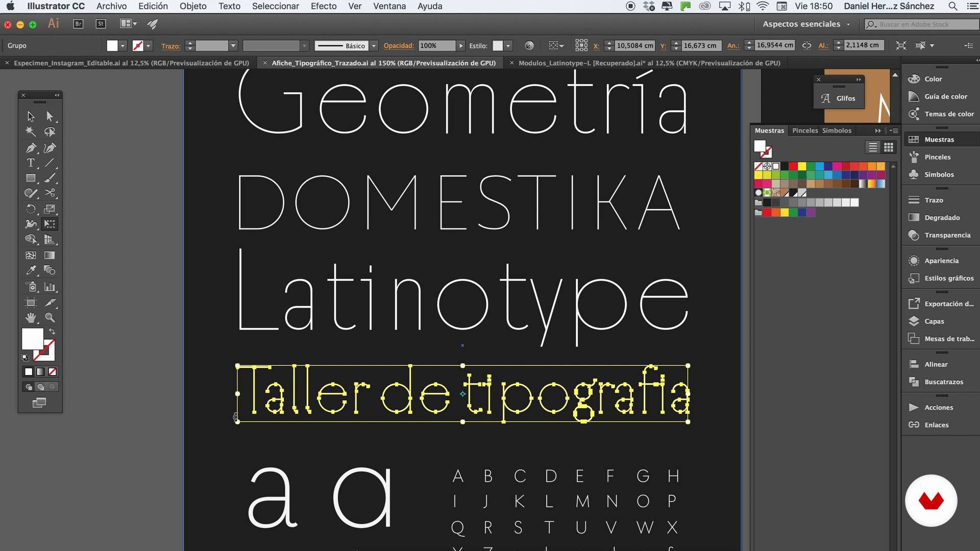Select the Column Graph tool
980x551 pixels.
(50, 287)
